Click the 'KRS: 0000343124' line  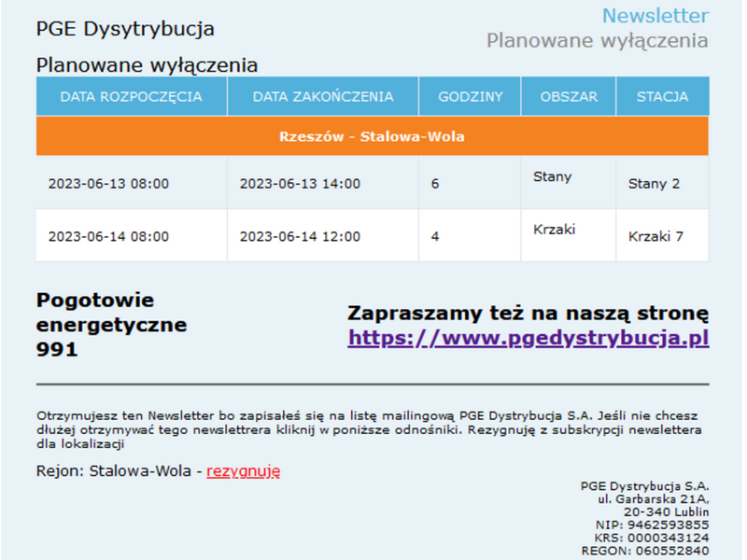tap(652, 538)
